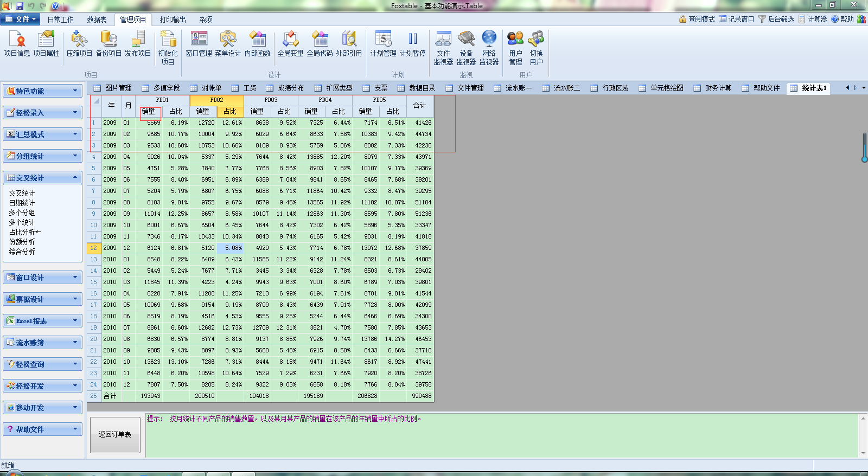
Task: Click the 压缩项目 icon
Action: pyautogui.click(x=79, y=44)
